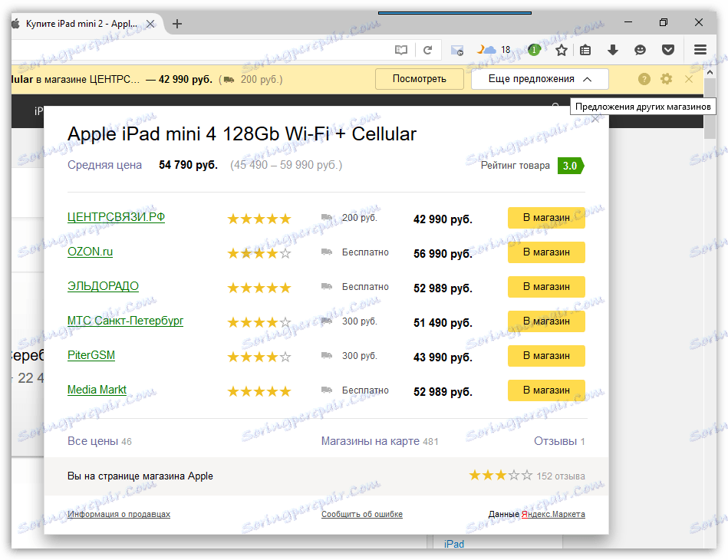
Task: Open Firefox hamburger menu
Action: pos(700,50)
